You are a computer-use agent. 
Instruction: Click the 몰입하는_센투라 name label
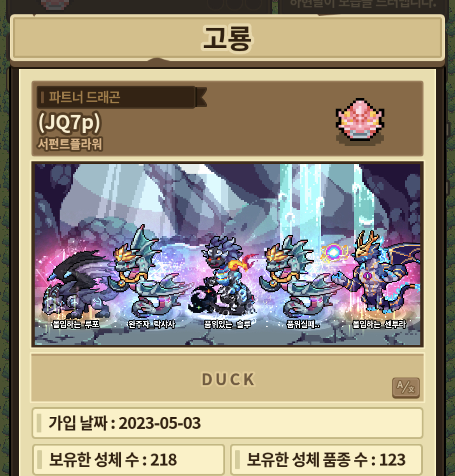point(379,324)
